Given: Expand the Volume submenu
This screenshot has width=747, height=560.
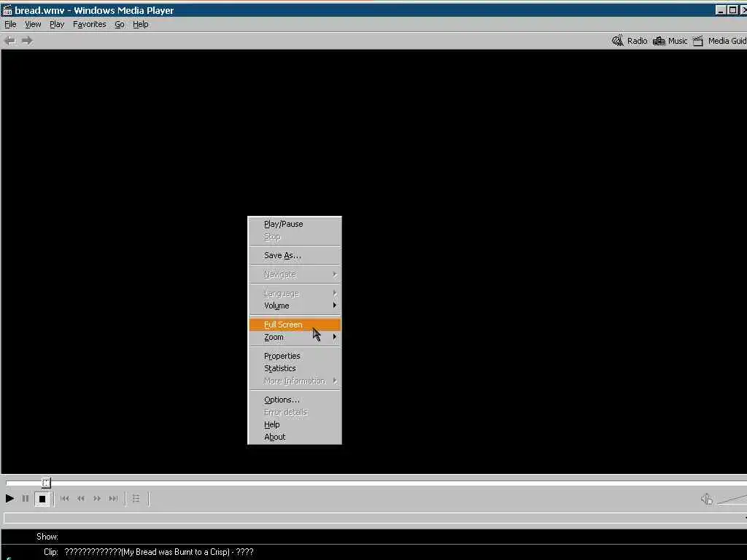Looking at the screenshot, I should coord(295,306).
